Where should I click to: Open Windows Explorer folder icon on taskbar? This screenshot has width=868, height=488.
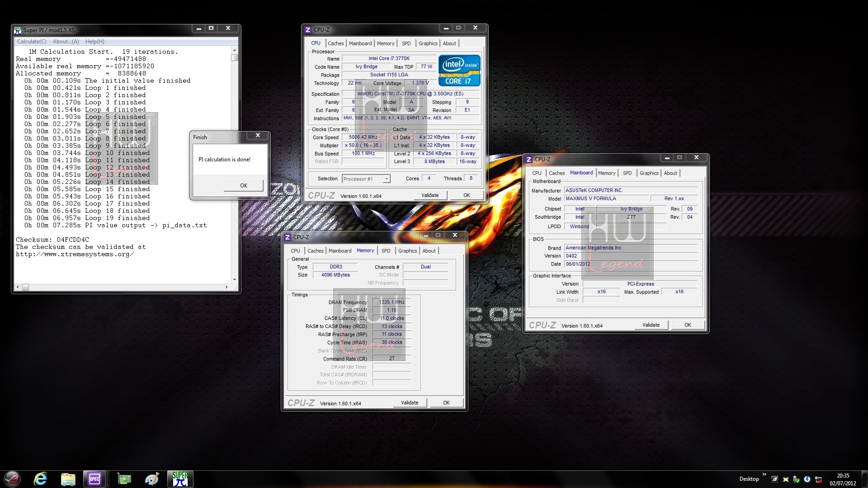point(68,479)
